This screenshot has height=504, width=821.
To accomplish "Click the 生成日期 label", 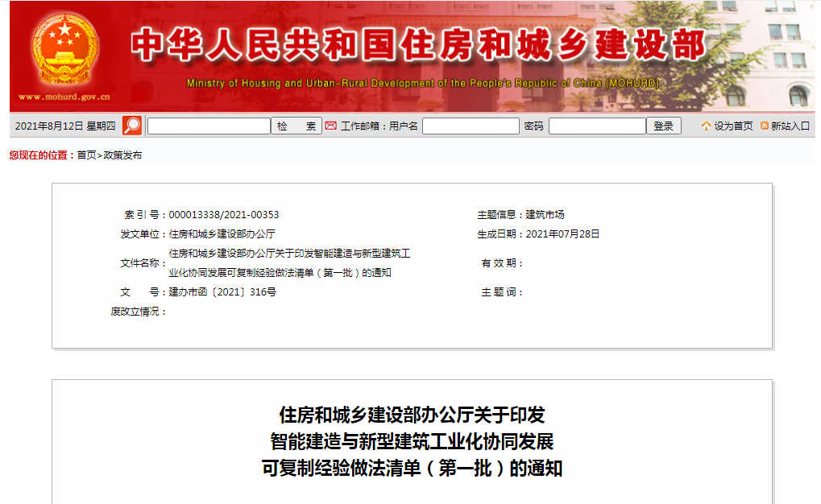I will [500, 234].
